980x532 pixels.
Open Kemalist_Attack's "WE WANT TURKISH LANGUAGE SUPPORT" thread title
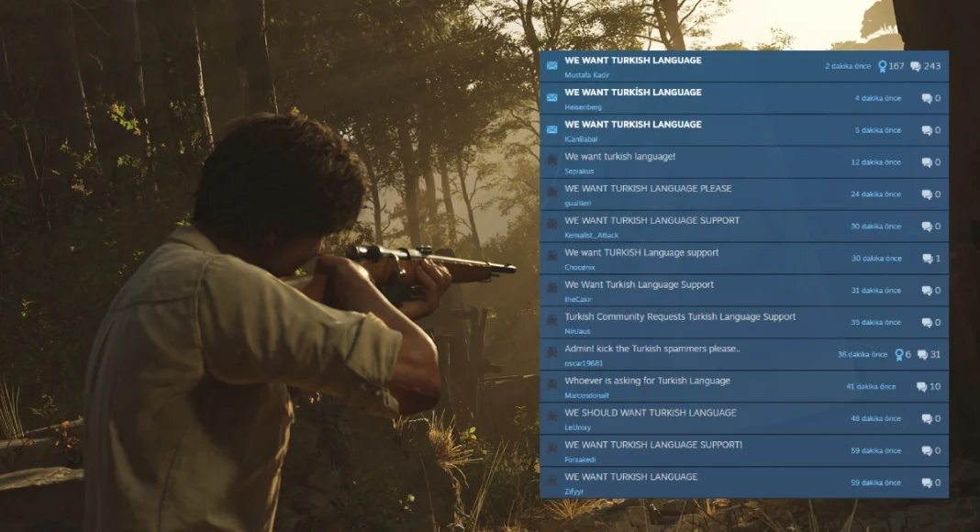pos(651,220)
